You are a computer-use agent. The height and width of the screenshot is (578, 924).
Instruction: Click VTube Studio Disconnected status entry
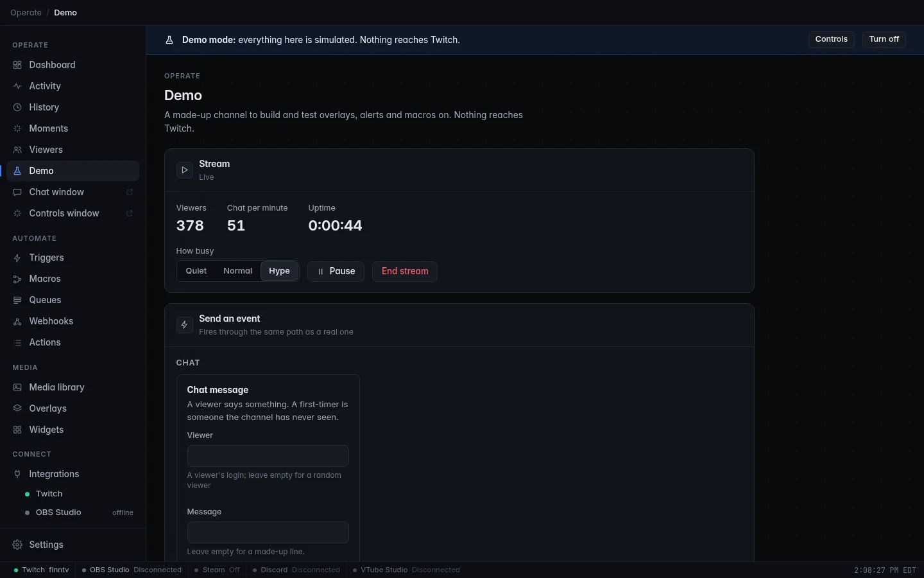tap(406, 570)
